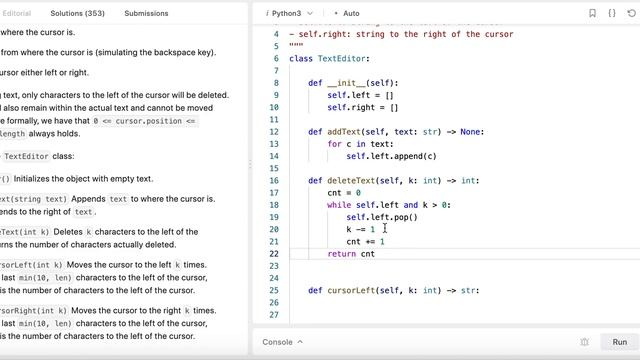Click the line 'self.left = []'

click(x=360, y=95)
